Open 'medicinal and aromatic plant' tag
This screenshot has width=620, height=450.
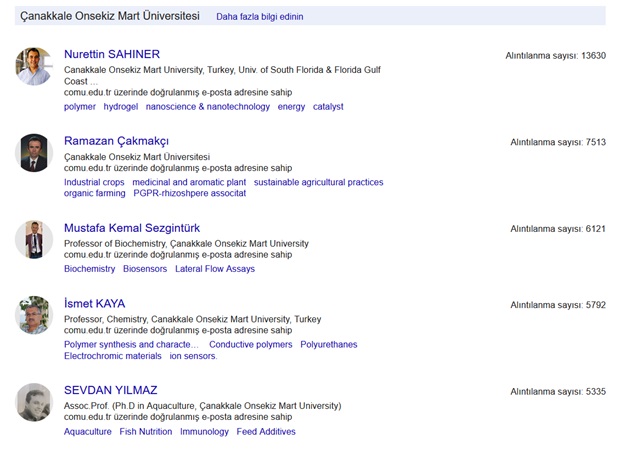(x=189, y=182)
